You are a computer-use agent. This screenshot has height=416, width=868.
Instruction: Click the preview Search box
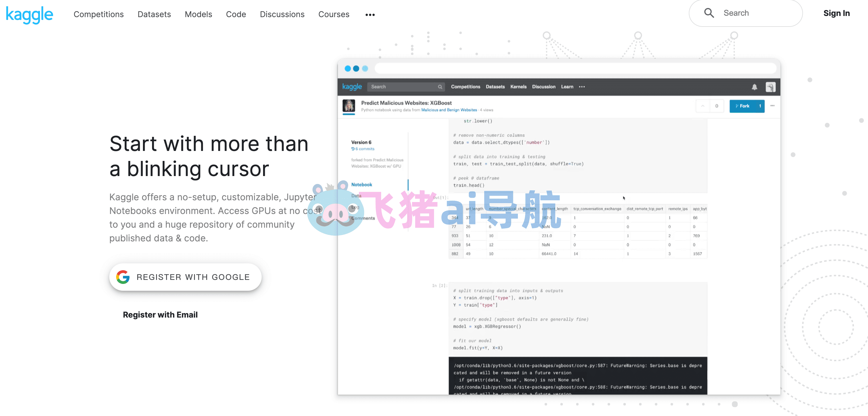tap(406, 87)
